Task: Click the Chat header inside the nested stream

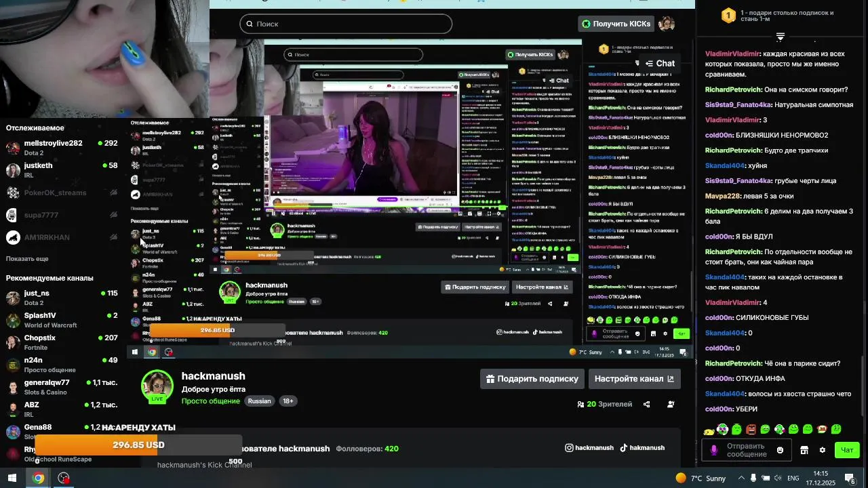Action: coord(659,63)
